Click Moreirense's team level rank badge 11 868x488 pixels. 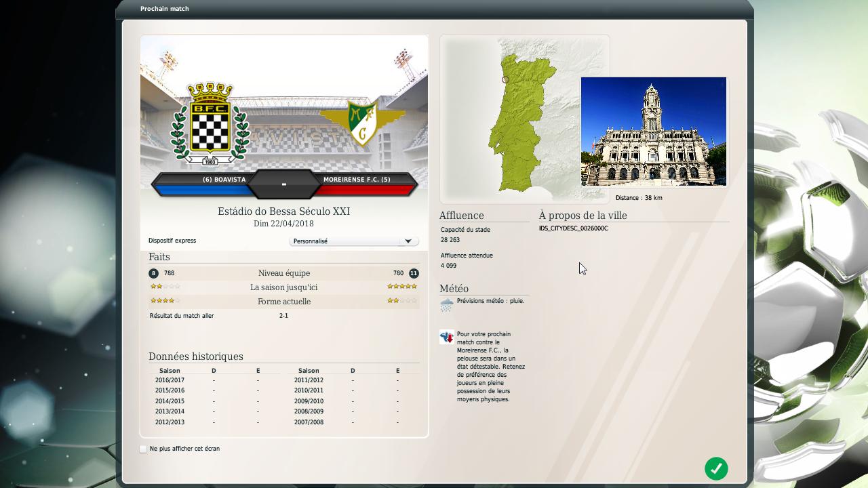click(414, 273)
